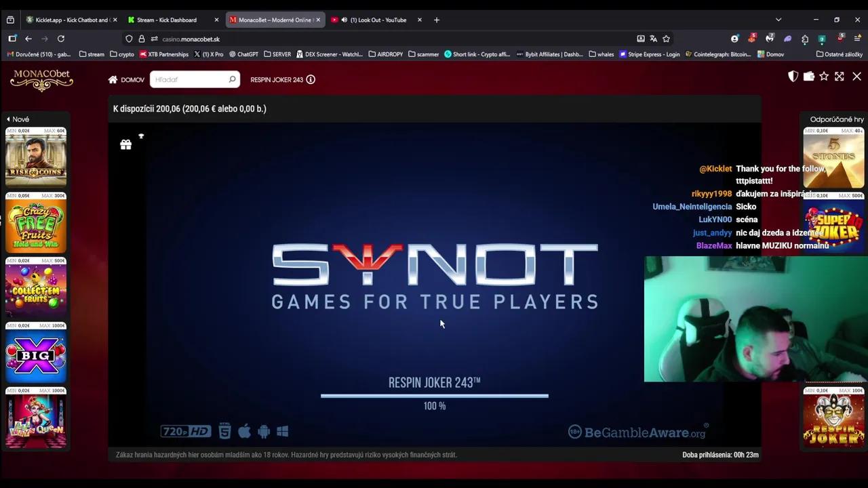Switch to Kicklet.app browser tab
The height and width of the screenshot is (488, 868).
[x=71, y=20]
